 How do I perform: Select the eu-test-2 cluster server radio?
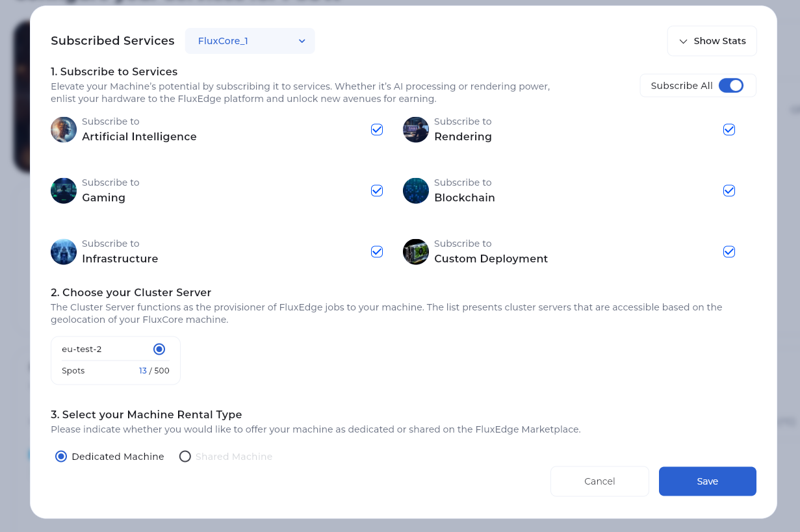[159, 349]
